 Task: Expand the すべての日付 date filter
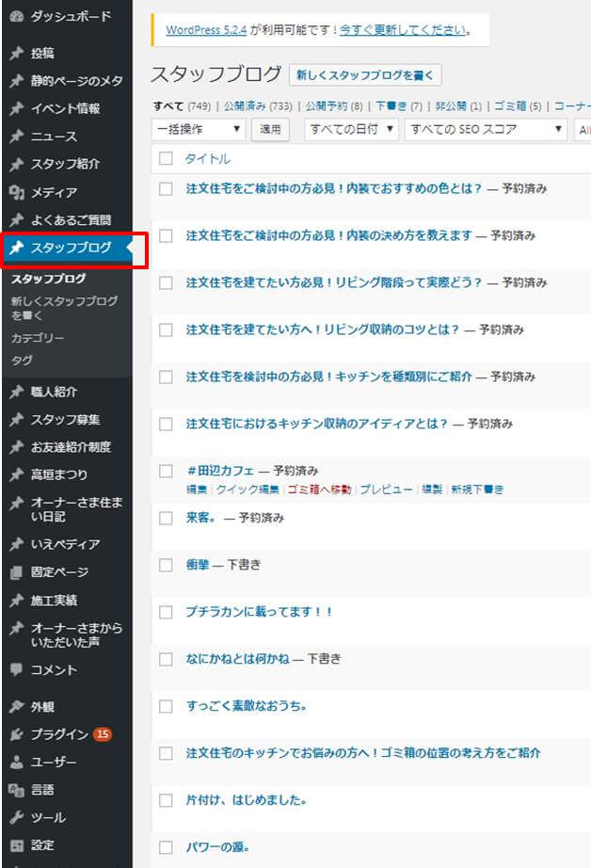tap(352, 129)
